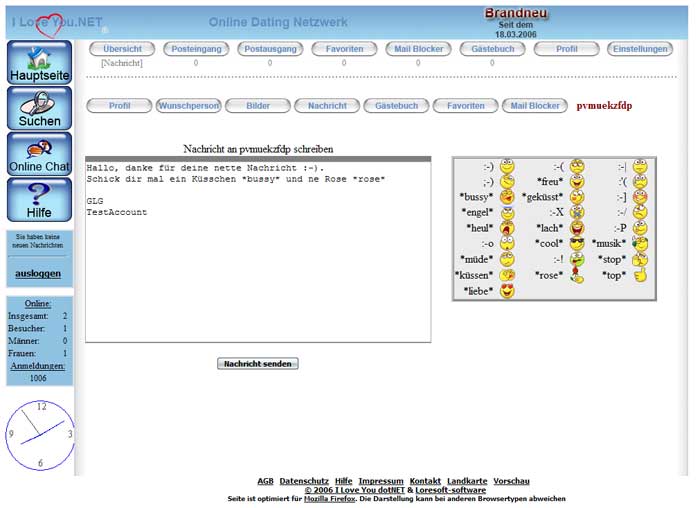Image resolution: width=700 pixels, height=508 pixels.
Task: Insert the *musik* headphones smiley
Action: (640, 243)
